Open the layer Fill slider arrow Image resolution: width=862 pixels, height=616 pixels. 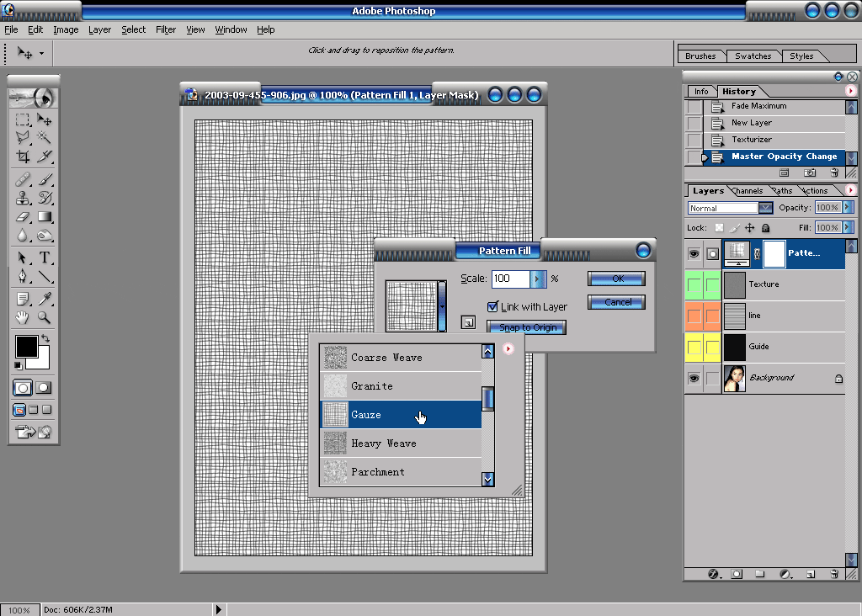pyautogui.click(x=848, y=227)
